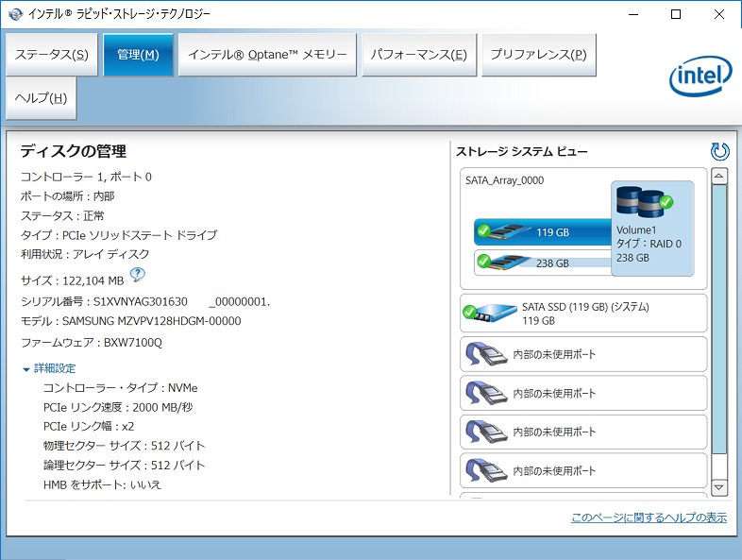The height and width of the screenshot is (560, 742).
Task: Open the ヘルプ(H) tab
Action: pos(42,98)
